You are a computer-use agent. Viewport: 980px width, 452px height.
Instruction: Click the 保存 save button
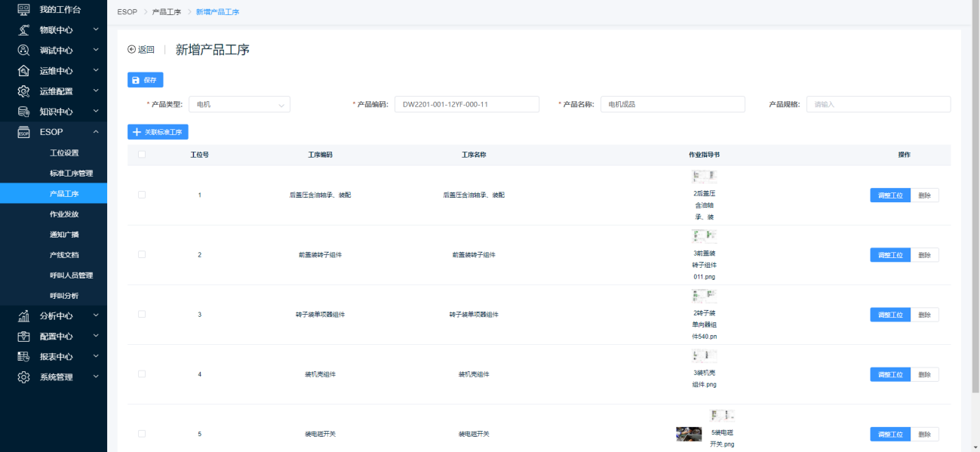pos(146,80)
